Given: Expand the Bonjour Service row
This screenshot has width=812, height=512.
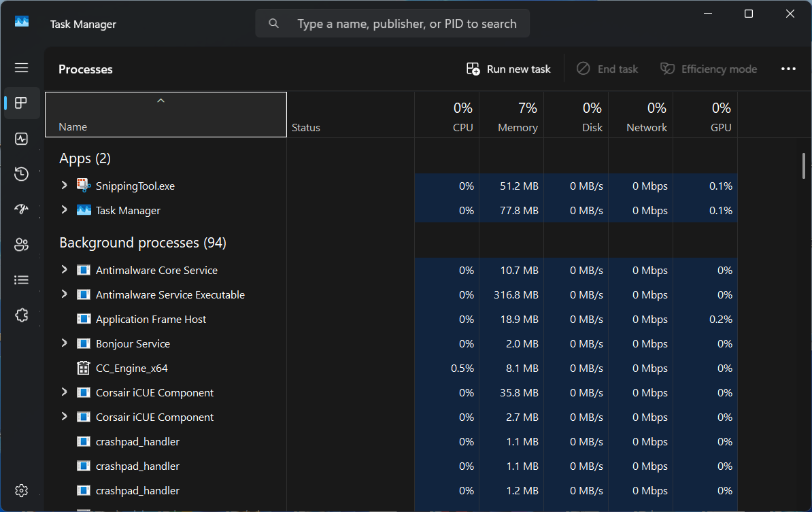Looking at the screenshot, I should tap(64, 343).
